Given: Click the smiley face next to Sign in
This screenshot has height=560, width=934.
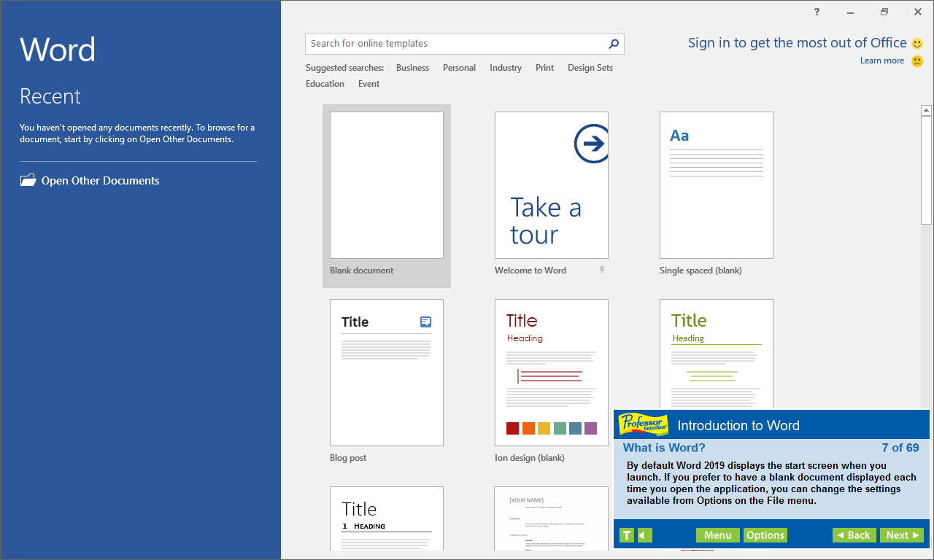Looking at the screenshot, I should pos(916,43).
